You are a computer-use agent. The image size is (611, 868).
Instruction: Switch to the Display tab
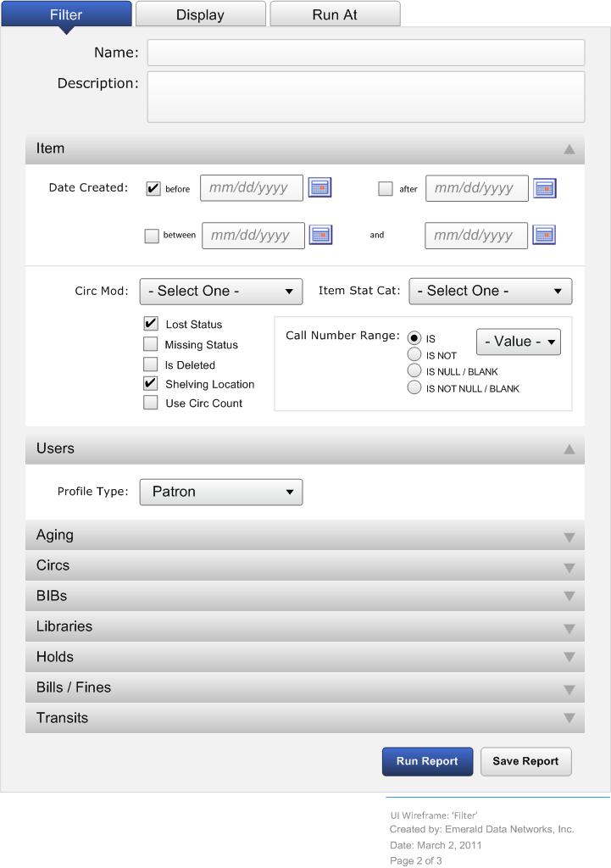click(200, 14)
